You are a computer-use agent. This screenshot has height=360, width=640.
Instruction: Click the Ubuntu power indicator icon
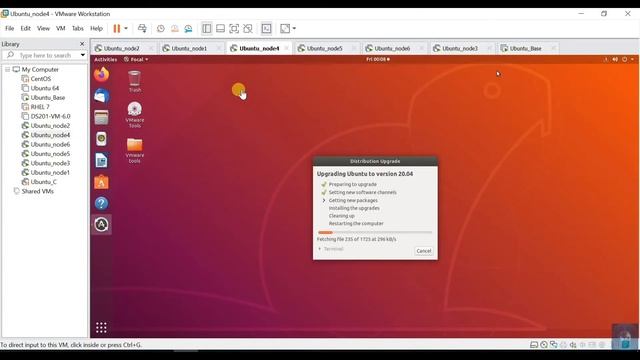pyautogui.click(x=624, y=60)
